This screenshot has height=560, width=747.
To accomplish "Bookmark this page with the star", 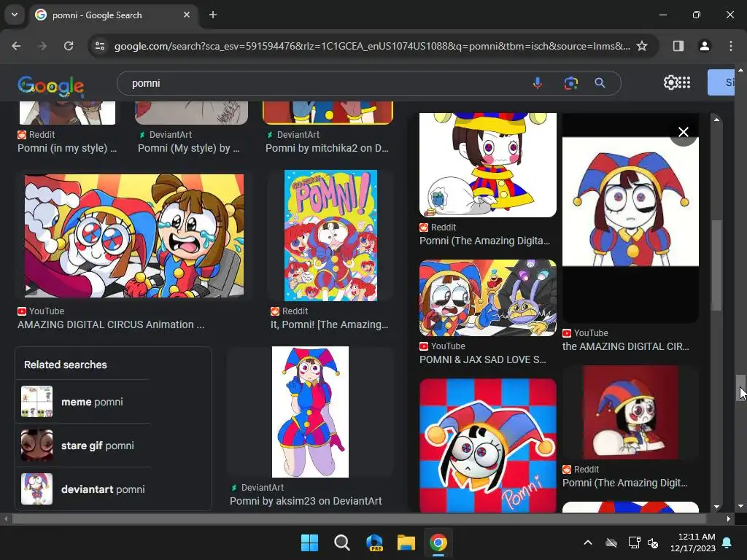I will click(x=642, y=46).
